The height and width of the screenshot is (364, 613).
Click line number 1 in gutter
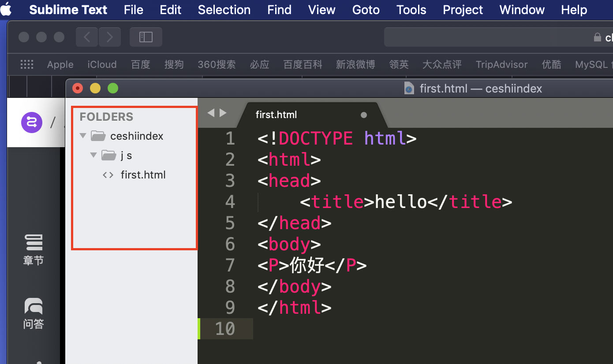pos(230,138)
